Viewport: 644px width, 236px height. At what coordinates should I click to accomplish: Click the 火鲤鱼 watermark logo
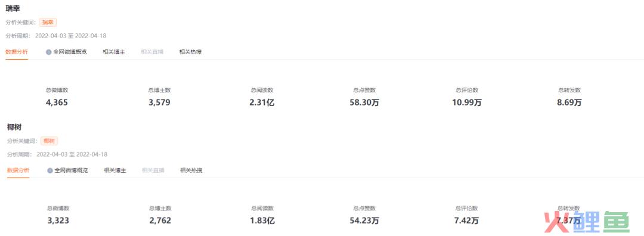(587, 222)
